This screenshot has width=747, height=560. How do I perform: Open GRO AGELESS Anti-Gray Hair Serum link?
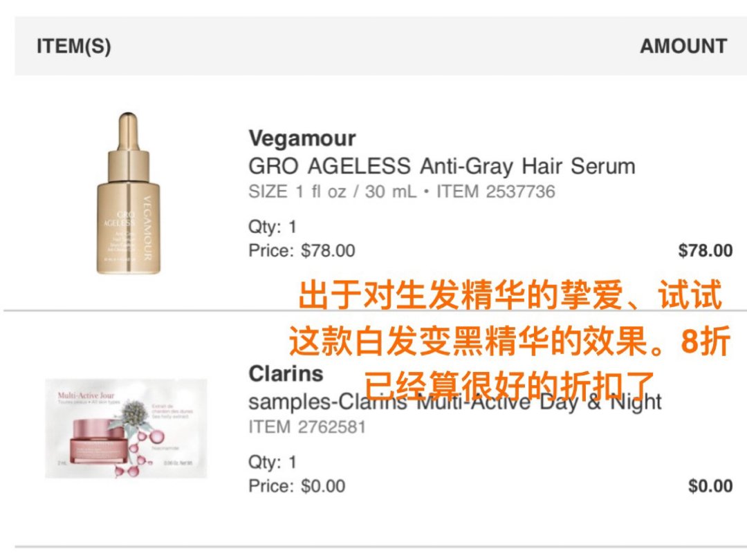[x=441, y=166]
